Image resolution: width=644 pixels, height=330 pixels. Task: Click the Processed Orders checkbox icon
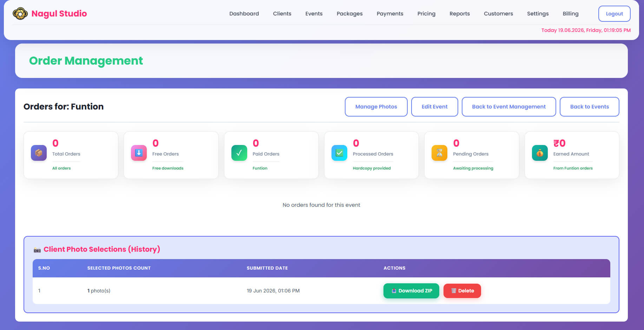coord(339,153)
